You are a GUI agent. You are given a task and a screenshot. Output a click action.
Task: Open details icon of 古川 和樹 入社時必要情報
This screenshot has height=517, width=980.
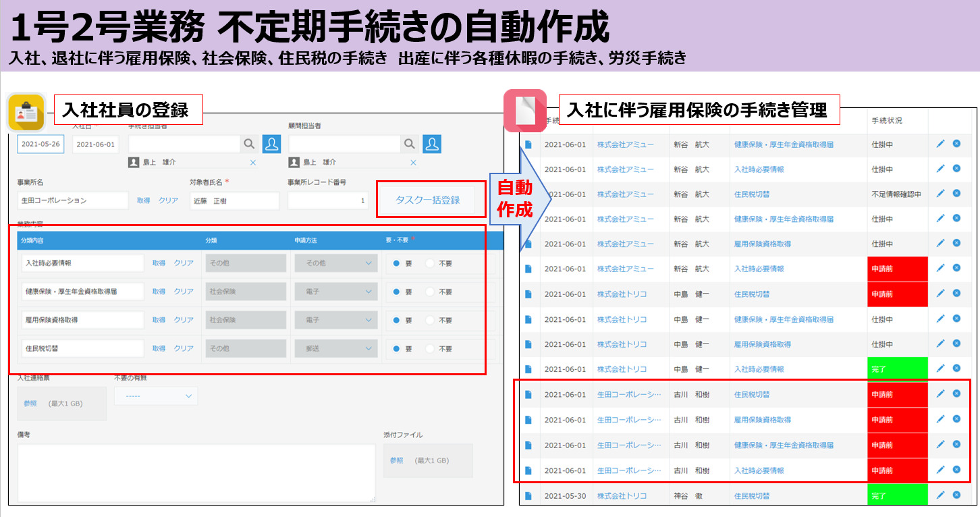pos(528,470)
